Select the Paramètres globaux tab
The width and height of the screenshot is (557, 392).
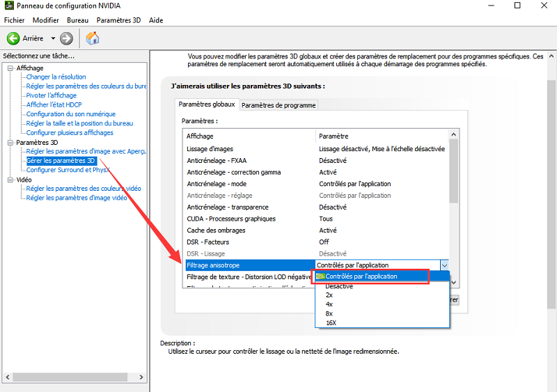coord(207,104)
